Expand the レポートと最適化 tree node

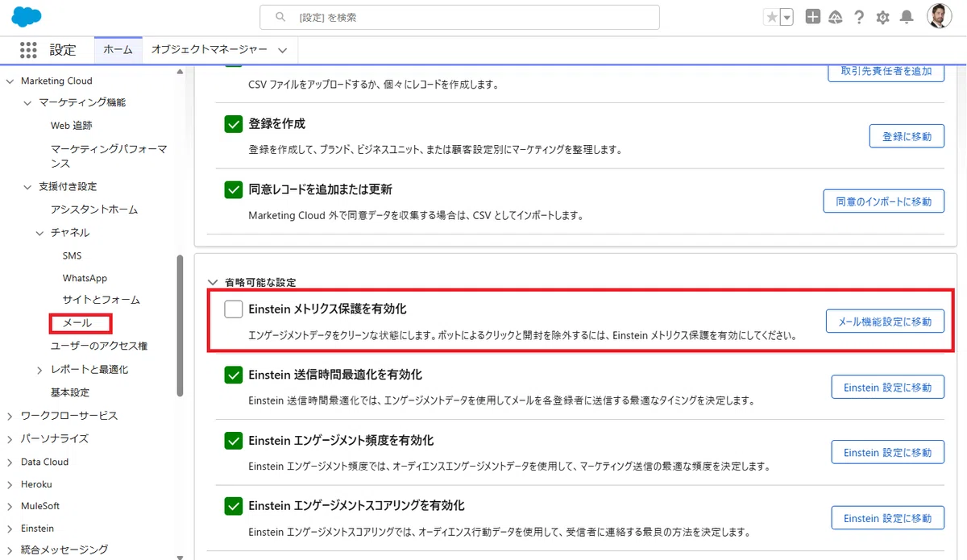[39, 369]
